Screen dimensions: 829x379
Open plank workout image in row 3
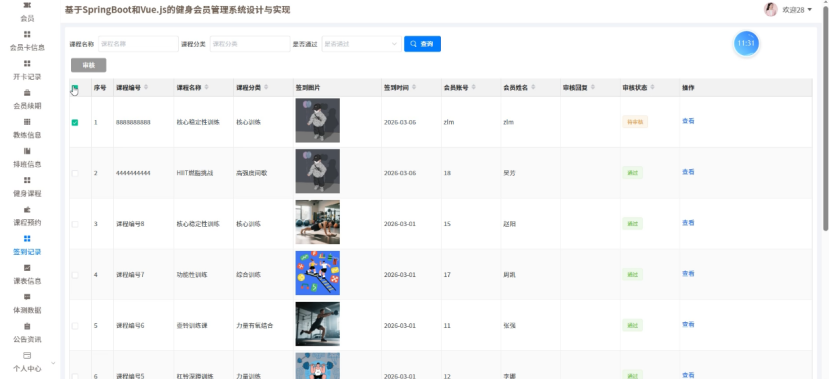click(x=317, y=222)
